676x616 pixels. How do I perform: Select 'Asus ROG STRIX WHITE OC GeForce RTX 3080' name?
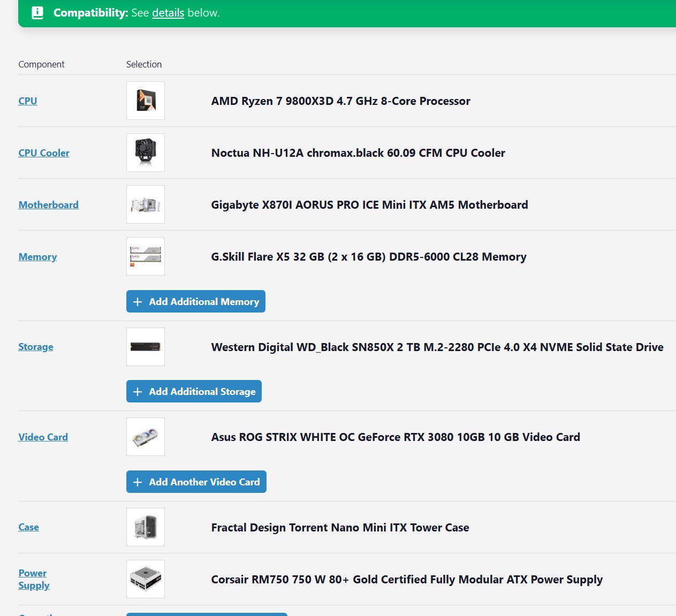click(x=396, y=437)
